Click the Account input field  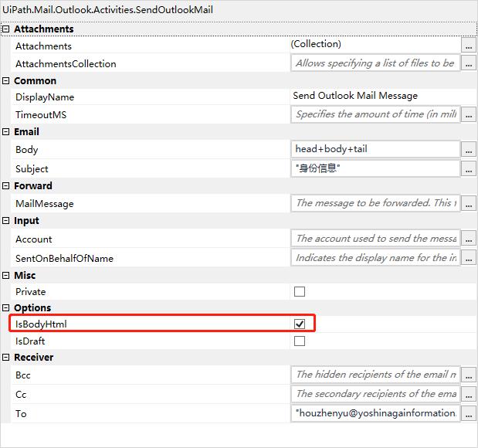(375, 239)
